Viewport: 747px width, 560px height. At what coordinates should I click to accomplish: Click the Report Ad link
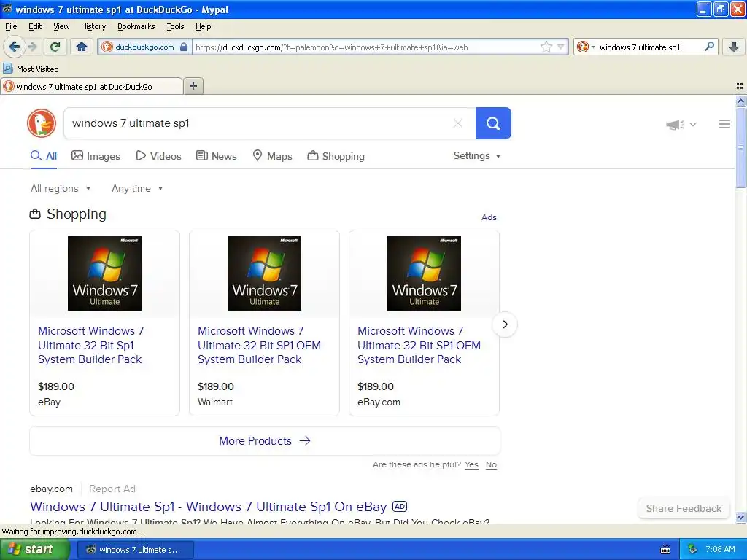coord(112,489)
